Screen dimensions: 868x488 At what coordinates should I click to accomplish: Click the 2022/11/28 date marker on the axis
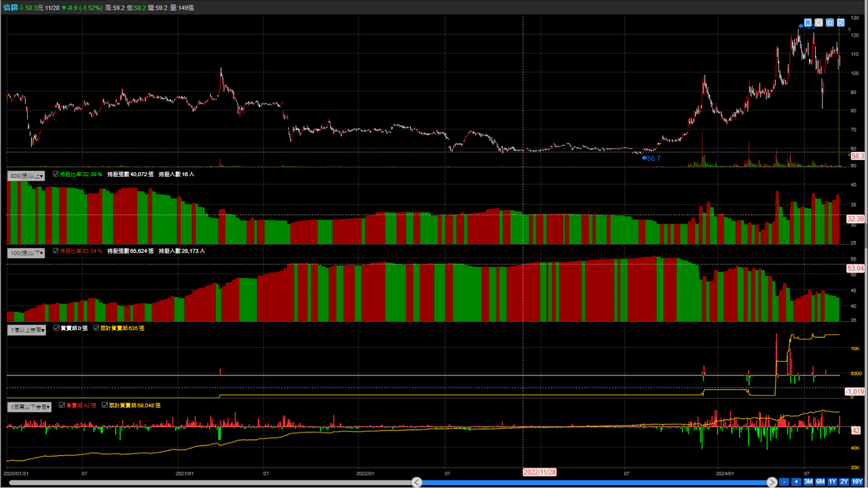(539, 472)
